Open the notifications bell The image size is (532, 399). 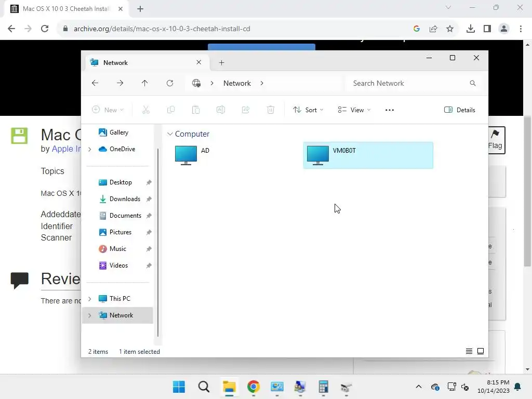(518, 387)
